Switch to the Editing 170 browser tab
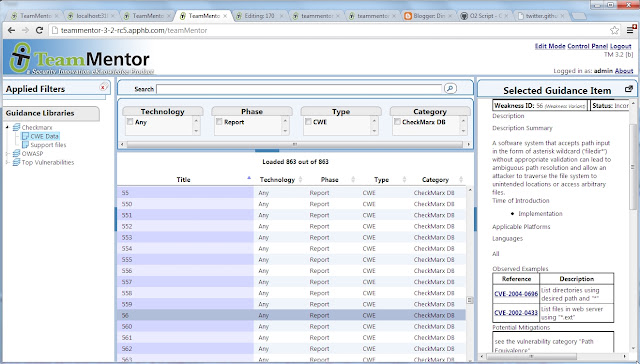This screenshot has height=364, width=640. coord(260,16)
